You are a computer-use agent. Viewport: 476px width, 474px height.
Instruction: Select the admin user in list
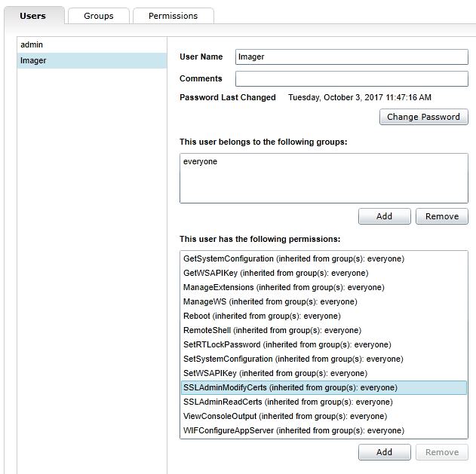[32, 45]
